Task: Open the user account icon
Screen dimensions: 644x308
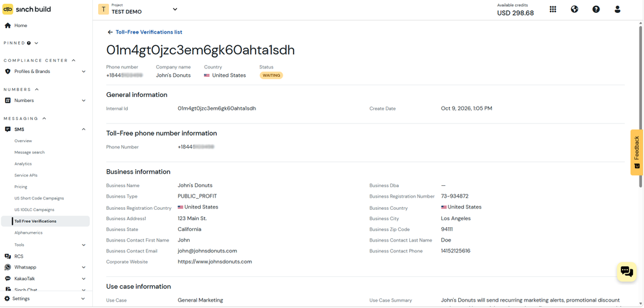Action: tap(618, 10)
